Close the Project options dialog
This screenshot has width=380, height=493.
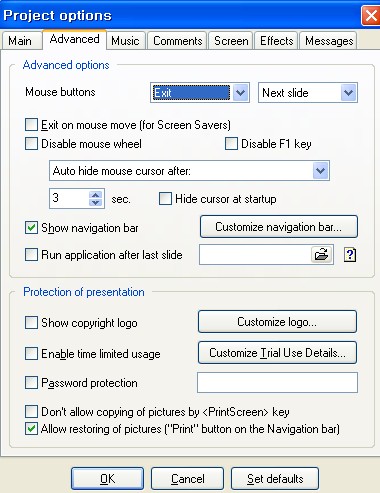(x=371, y=15)
